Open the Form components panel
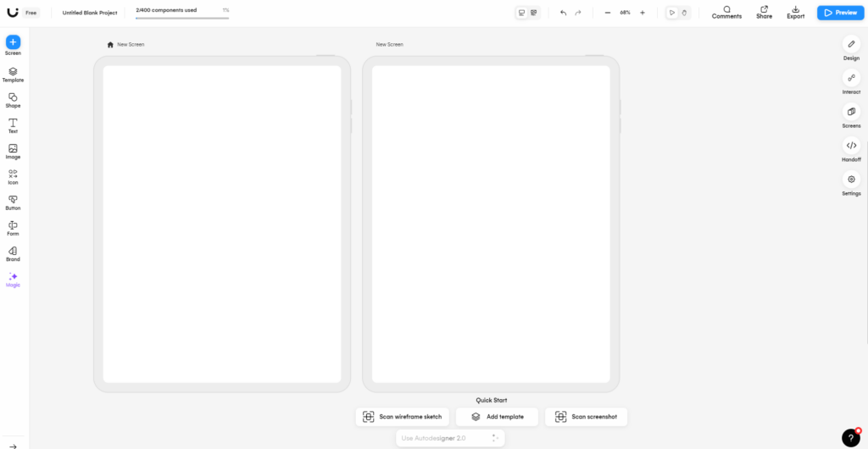Screen dimensions: 868x449 point(13,228)
